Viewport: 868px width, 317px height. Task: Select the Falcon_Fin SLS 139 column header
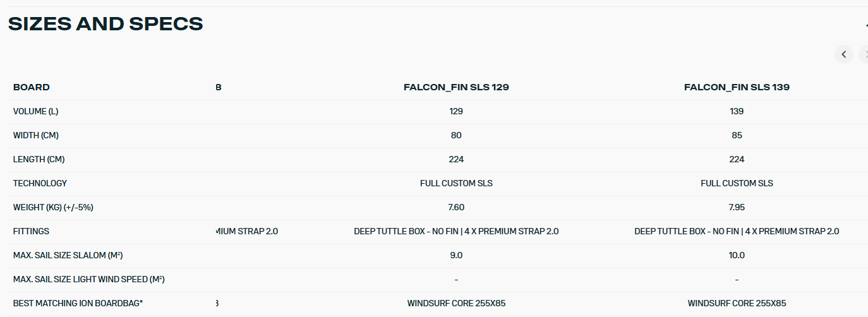(x=737, y=88)
